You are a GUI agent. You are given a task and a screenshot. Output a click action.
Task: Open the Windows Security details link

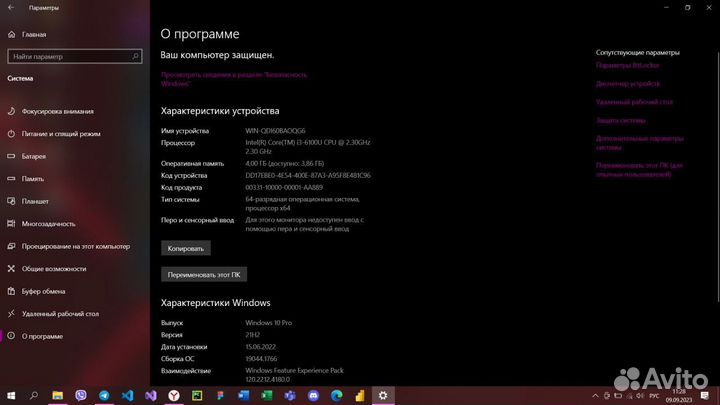[x=234, y=79]
